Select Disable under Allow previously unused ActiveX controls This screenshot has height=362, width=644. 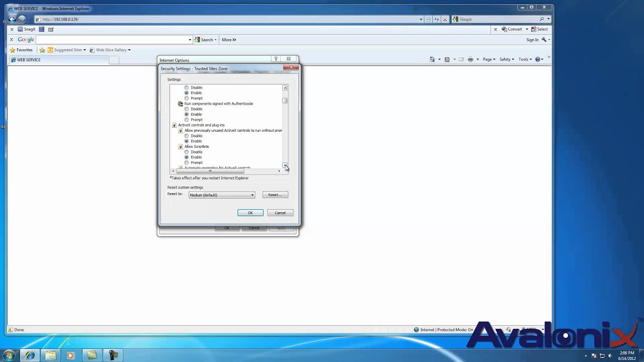point(187,136)
